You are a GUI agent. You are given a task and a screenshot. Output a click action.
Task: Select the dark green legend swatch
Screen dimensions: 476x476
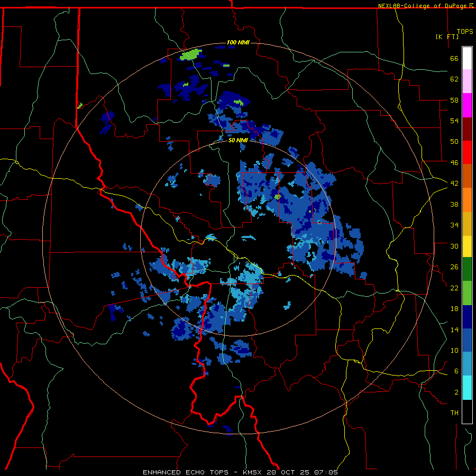467,269
